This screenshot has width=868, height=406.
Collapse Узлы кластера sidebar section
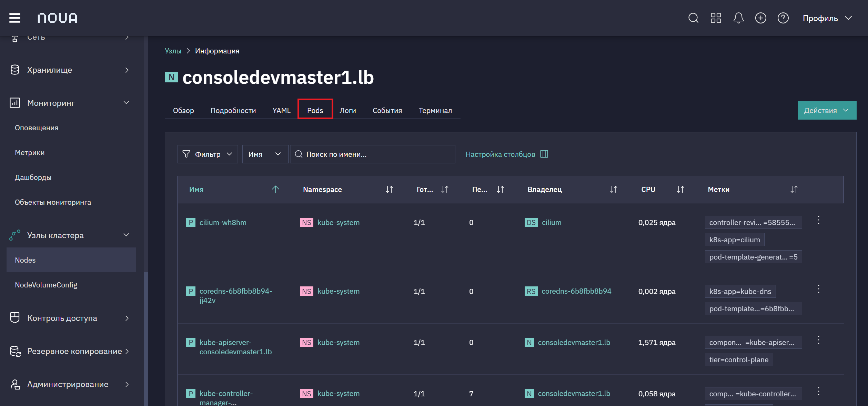71,235
